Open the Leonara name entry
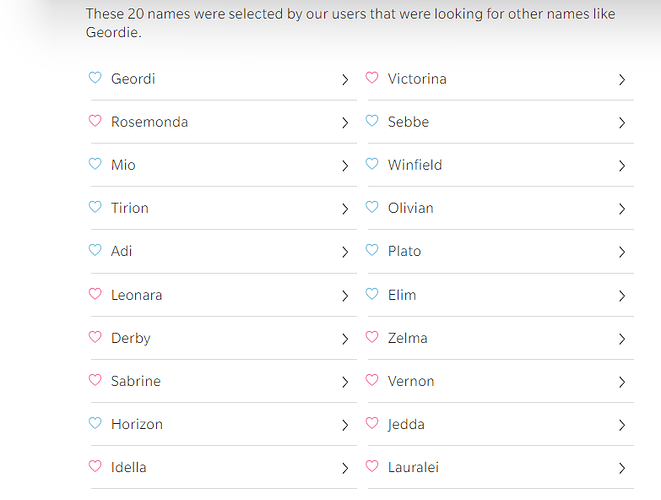 click(x=223, y=295)
